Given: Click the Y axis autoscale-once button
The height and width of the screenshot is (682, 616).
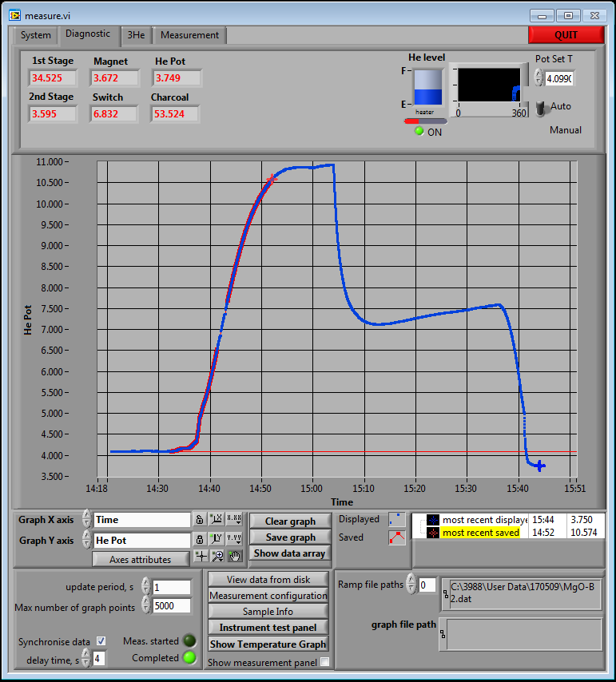Looking at the screenshot, I should coord(217,539).
